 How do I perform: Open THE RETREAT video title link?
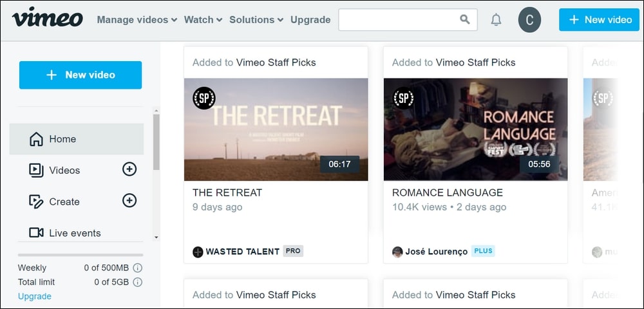point(227,192)
